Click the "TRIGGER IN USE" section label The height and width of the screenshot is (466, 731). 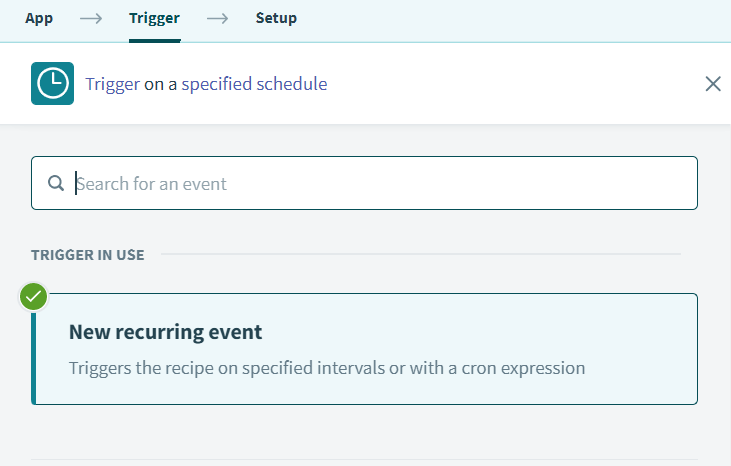pos(88,255)
